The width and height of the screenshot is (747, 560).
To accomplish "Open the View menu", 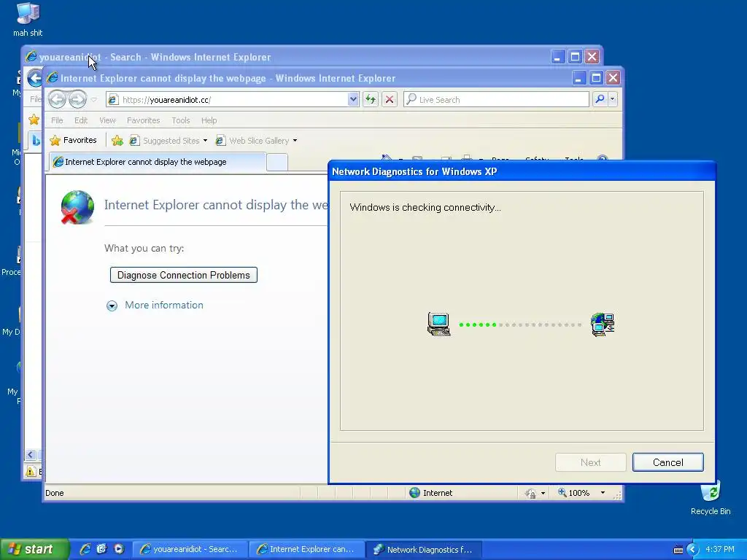I will 107,120.
